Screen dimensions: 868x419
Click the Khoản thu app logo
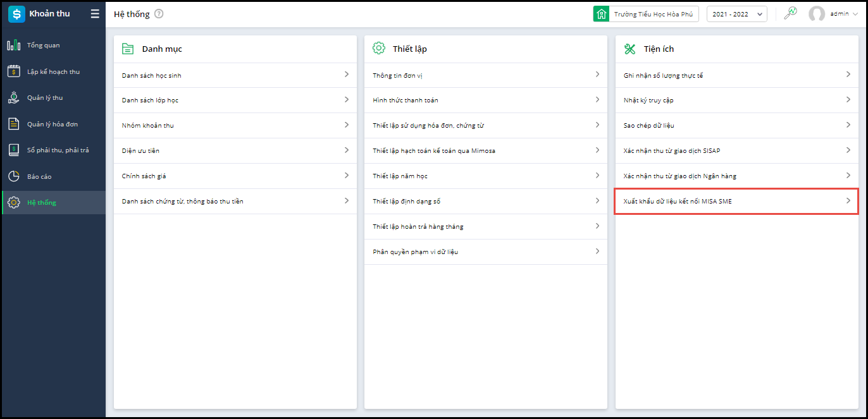point(16,14)
